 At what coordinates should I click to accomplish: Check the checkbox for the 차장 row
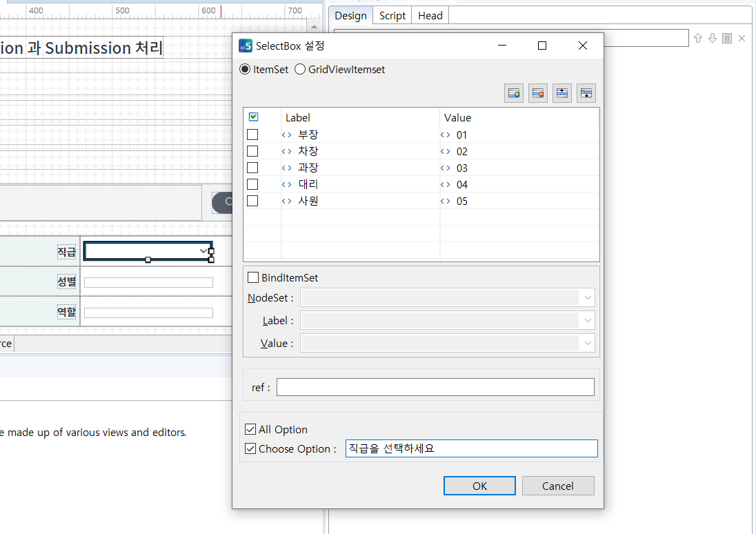click(x=252, y=151)
